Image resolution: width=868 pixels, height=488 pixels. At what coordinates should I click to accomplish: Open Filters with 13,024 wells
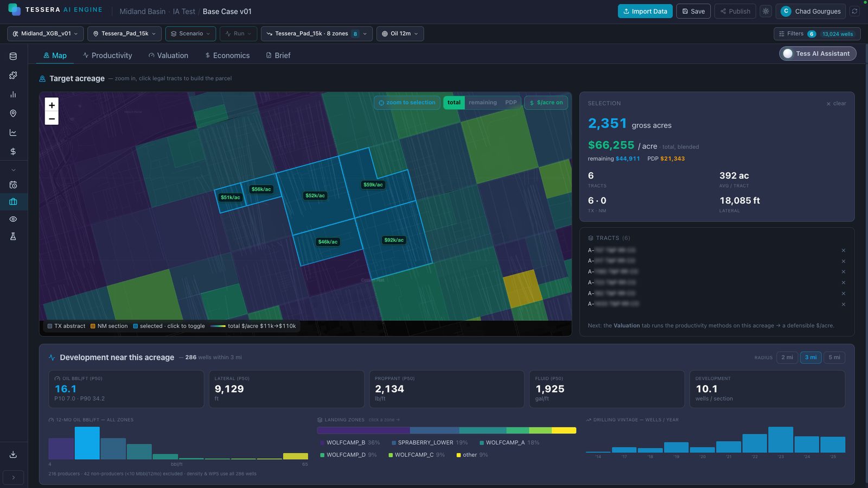click(816, 34)
